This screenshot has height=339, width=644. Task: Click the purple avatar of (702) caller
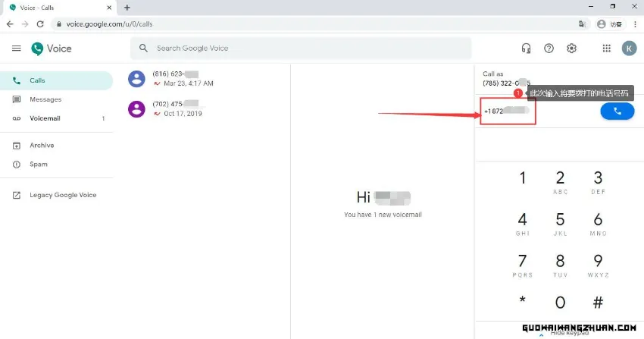coord(136,109)
